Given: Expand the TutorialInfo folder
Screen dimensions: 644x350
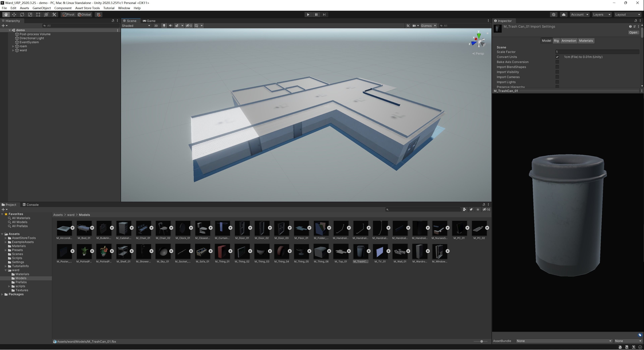Looking at the screenshot, I should 6,266.
